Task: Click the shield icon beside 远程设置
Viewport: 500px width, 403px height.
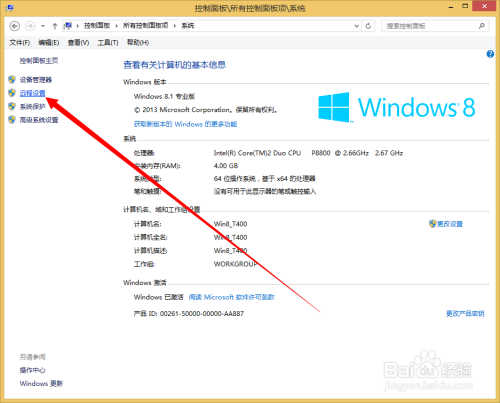Action: (12, 93)
